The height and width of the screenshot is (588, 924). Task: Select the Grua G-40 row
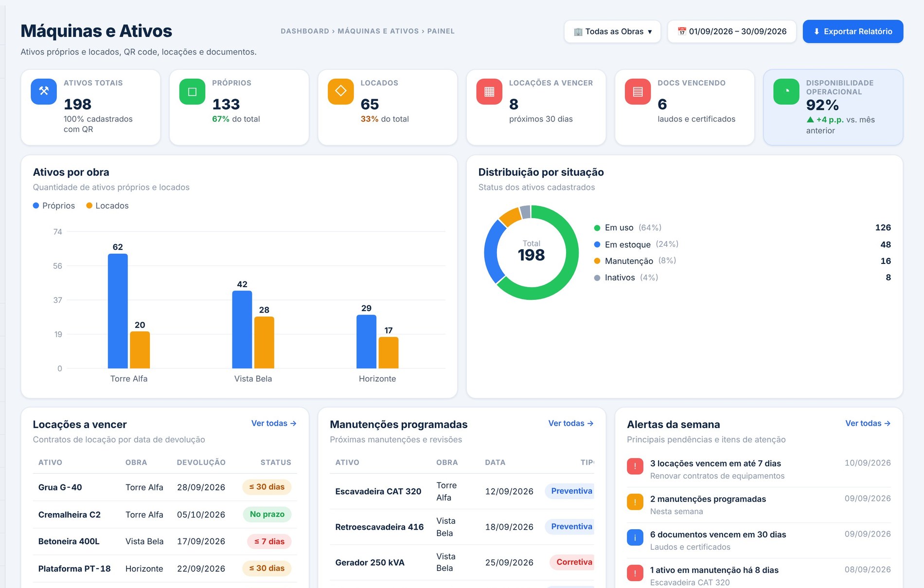165,487
